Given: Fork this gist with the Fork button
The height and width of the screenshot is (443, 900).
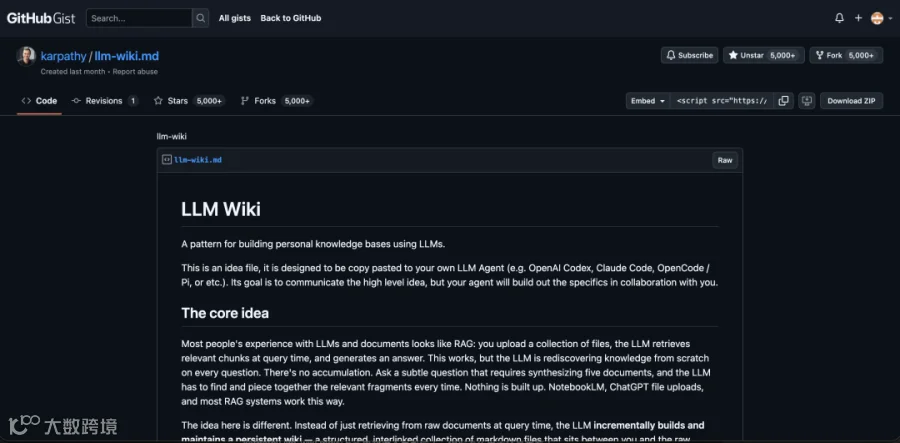Looking at the screenshot, I should [846, 56].
